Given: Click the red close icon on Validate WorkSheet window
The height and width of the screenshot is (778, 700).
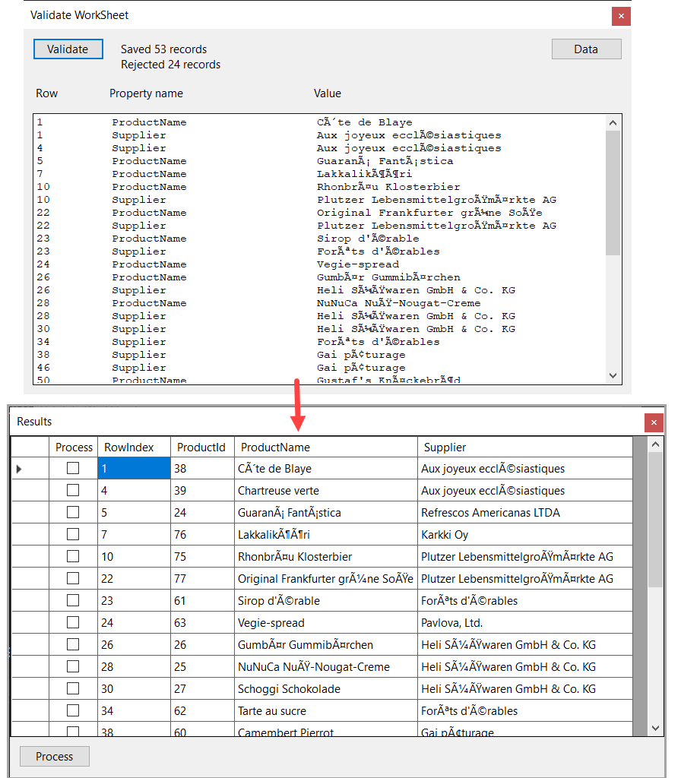Looking at the screenshot, I should pyautogui.click(x=621, y=16).
